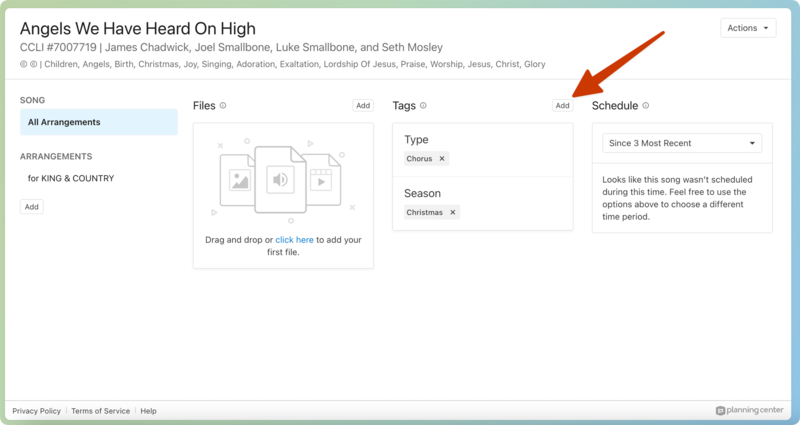Viewport: 800px width, 425px height.
Task: Click the Christmas tag label
Action: [x=424, y=212]
